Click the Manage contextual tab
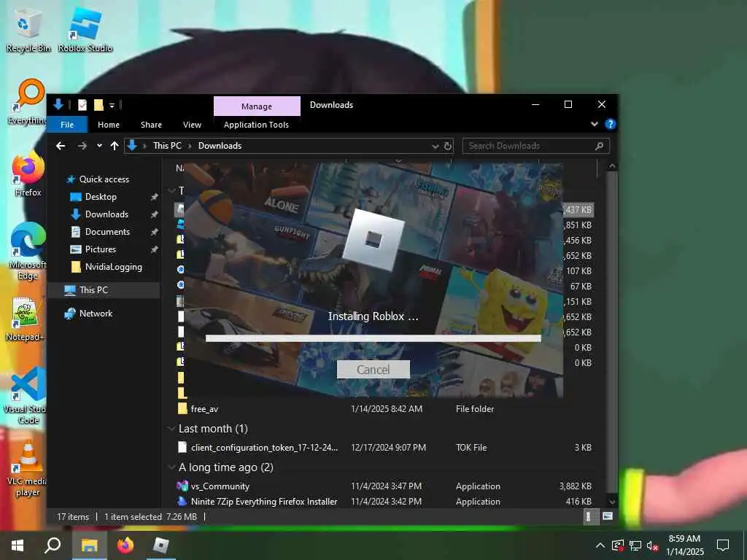The height and width of the screenshot is (560, 747). [x=257, y=106]
